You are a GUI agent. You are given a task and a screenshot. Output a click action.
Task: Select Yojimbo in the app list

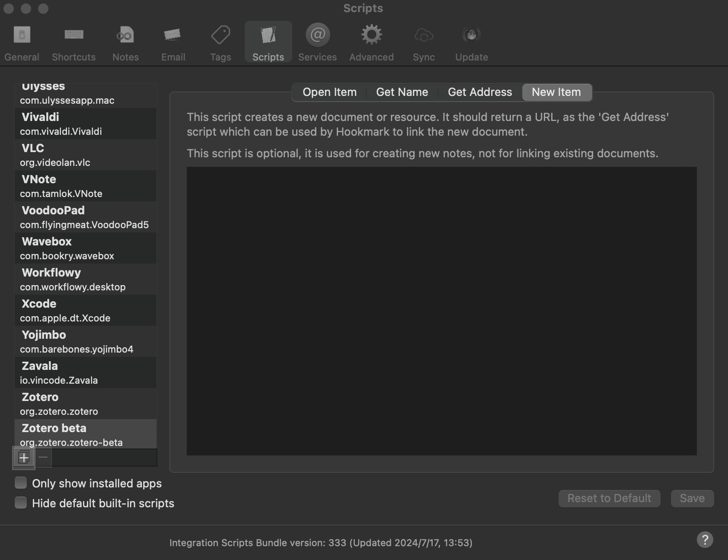(x=86, y=341)
